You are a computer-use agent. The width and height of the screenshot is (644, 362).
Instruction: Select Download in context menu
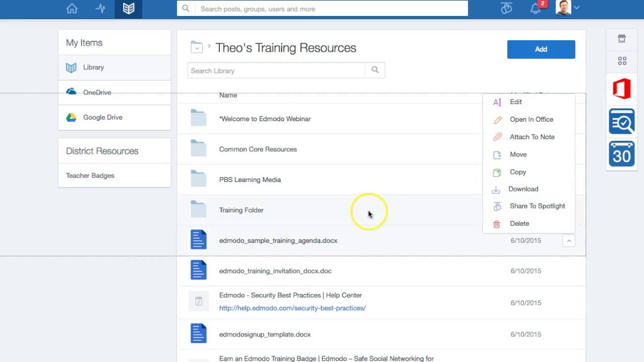523,189
